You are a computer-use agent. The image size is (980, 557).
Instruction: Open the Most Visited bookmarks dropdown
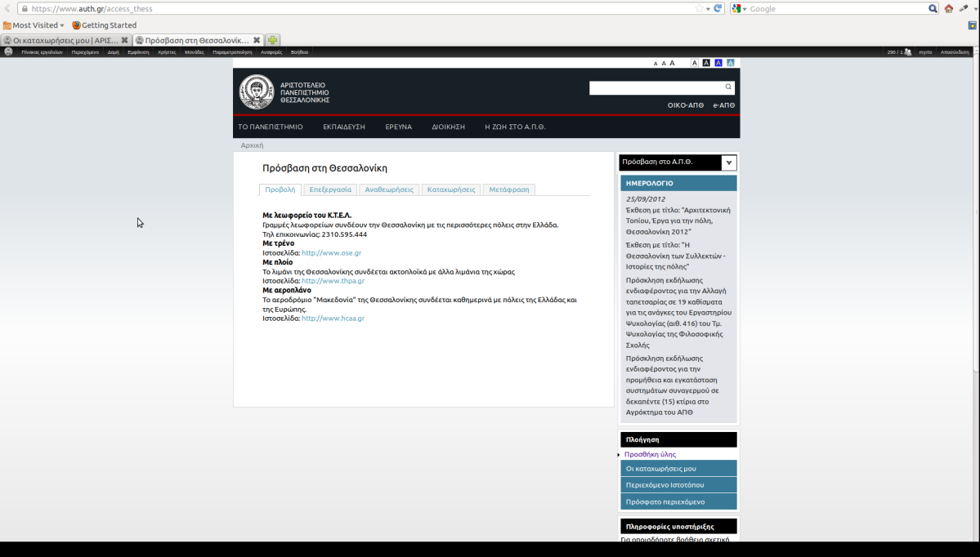pyautogui.click(x=34, y=25)
